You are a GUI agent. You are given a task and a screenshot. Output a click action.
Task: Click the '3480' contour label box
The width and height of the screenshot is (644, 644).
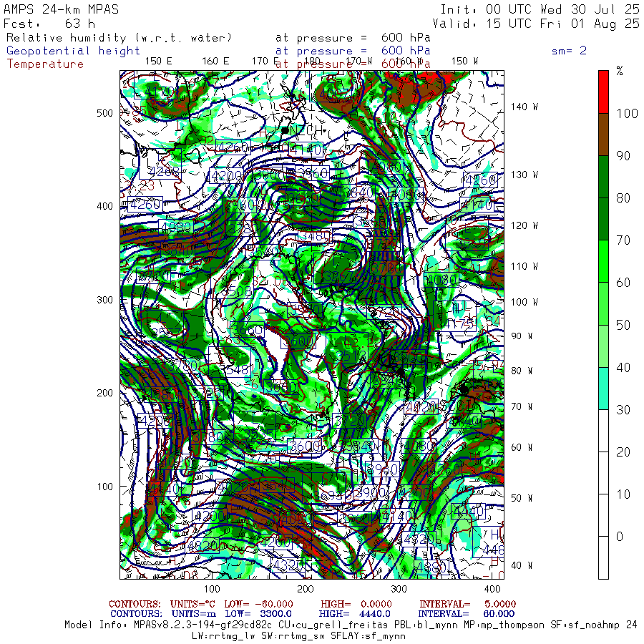click(x=315, y=237)
